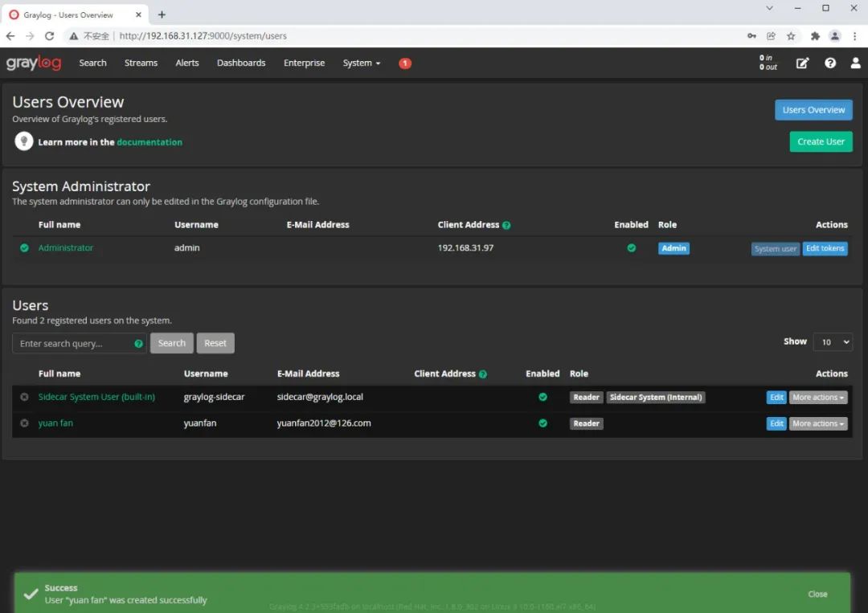
Task: Click Sidecar System (Internal) role badge
Action: click(656, 397)
